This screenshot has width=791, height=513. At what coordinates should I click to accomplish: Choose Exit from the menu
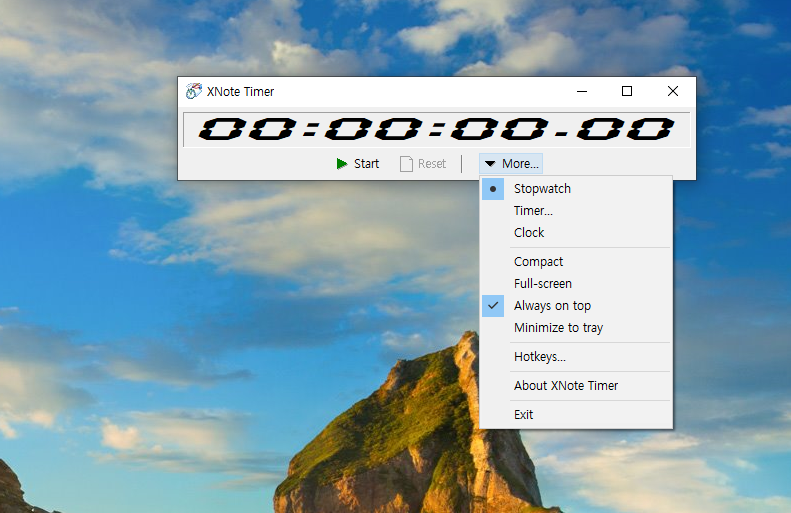(576, 415)
